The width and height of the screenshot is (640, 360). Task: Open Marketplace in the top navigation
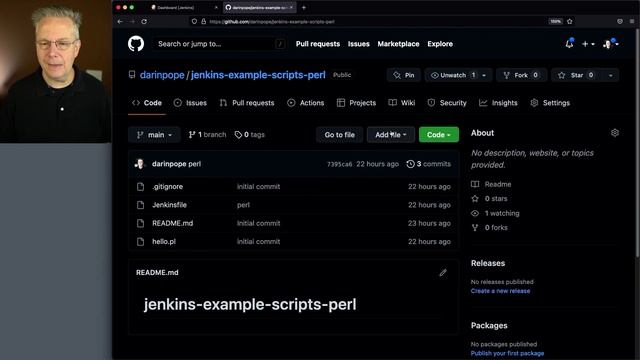pos(398,44)
